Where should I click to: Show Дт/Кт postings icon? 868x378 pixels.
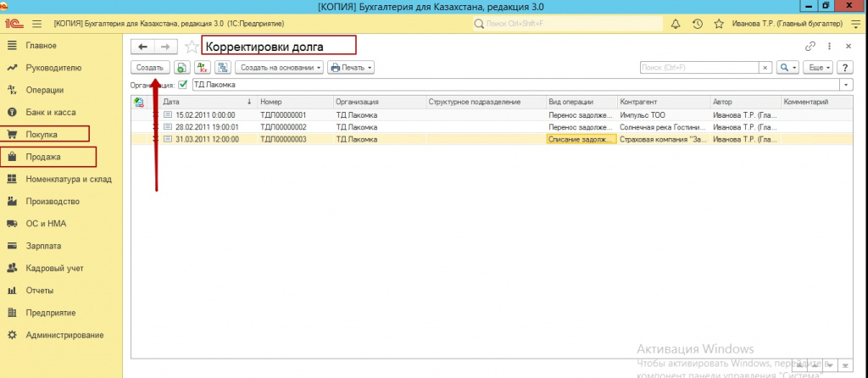coord(203,68)
